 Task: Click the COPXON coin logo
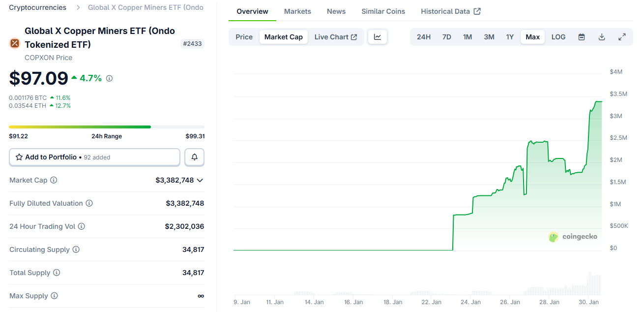[14, 43]
